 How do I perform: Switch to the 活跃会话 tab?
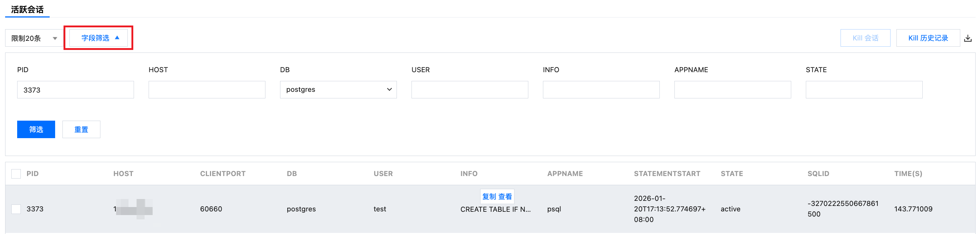click(27, 9)
